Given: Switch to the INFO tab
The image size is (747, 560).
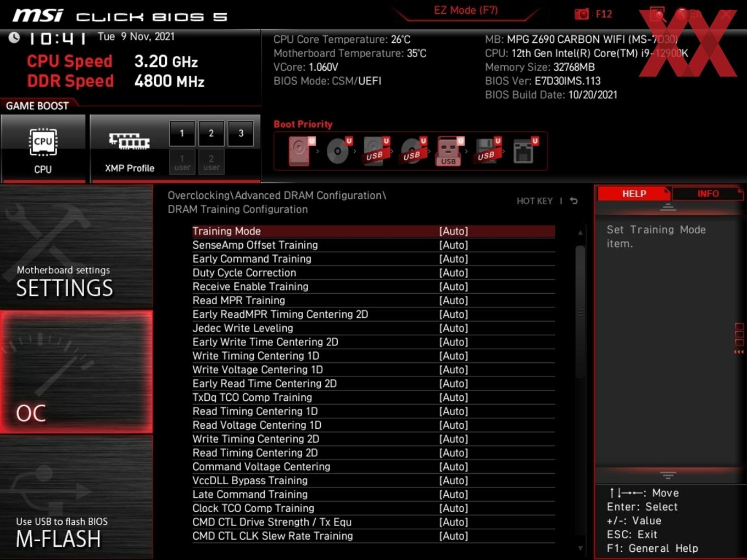Looking at the screenshot, I should 707,193.
